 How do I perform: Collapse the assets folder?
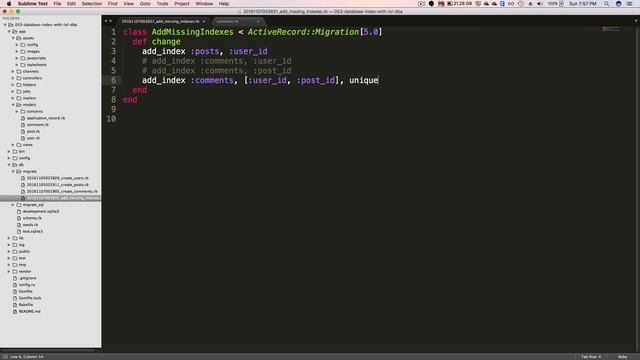[13, 38]
